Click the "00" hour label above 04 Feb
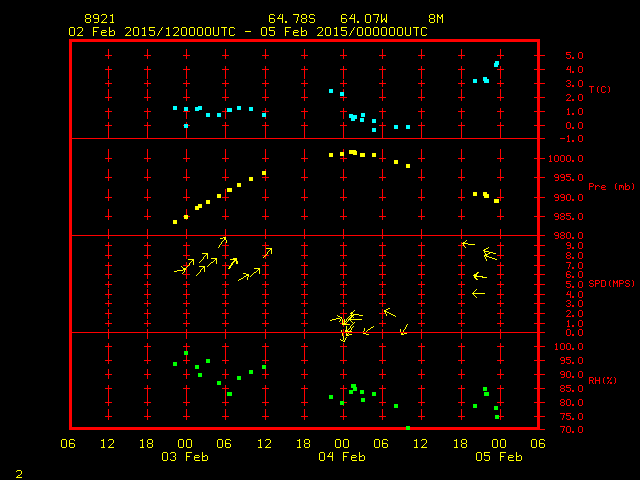This screenshot has height=480, width=640. (x=342, y=444)
